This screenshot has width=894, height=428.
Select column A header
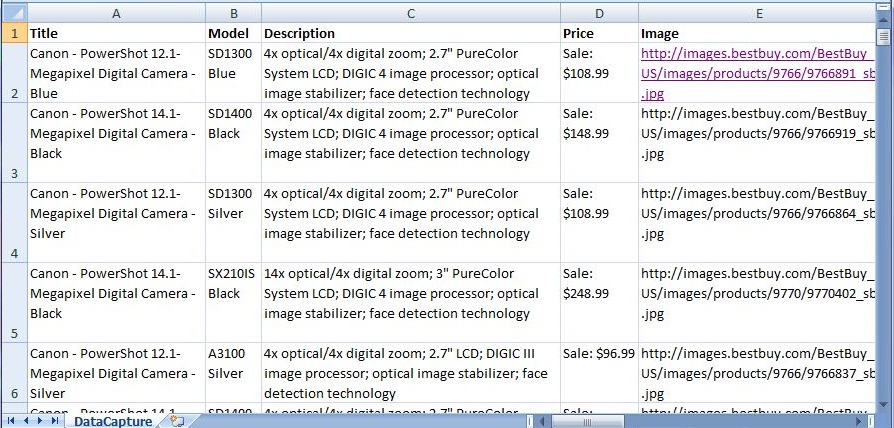(116, 13)
